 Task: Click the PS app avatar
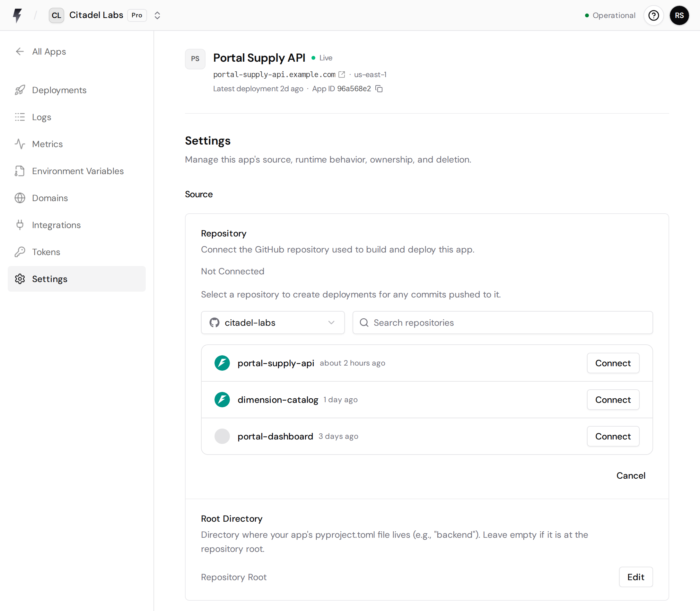point(195,59)
